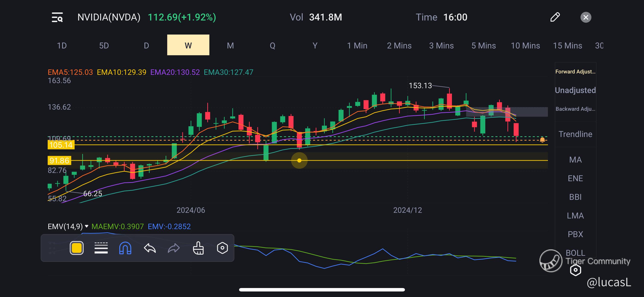Toggle the magnet snap tool
The height and width of the screenshot is (297, 644).
125,248
